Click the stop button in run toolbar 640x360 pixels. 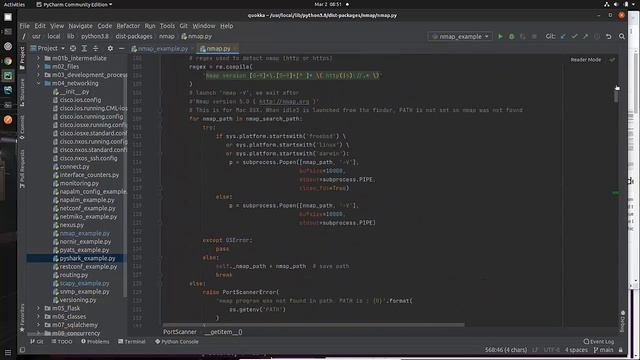[534, 36]
